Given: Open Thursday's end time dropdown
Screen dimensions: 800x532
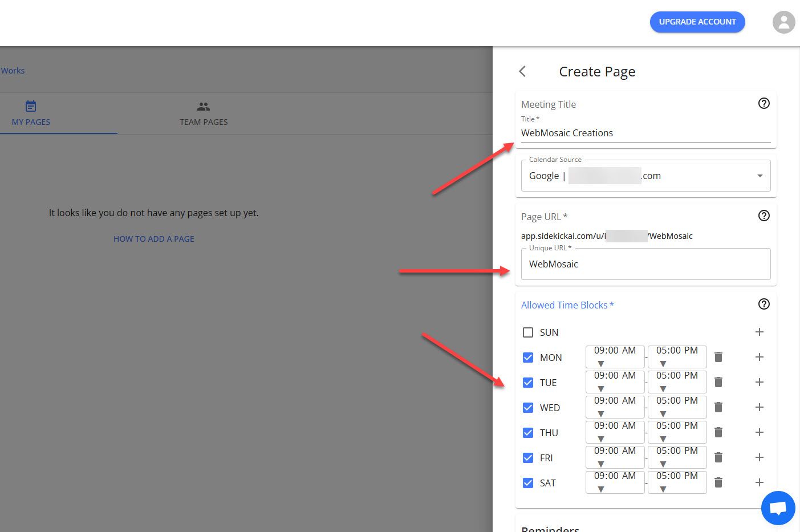Looking at the screenshot, I should (677, 432).
